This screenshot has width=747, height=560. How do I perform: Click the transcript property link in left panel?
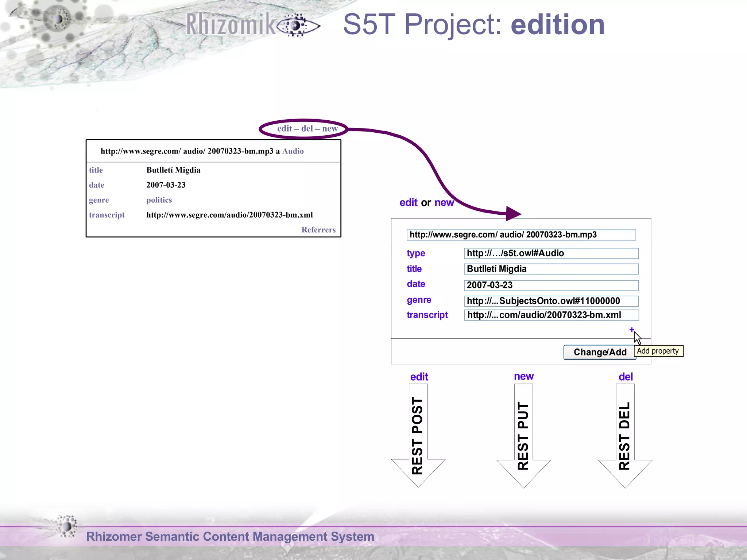(107, 215)
